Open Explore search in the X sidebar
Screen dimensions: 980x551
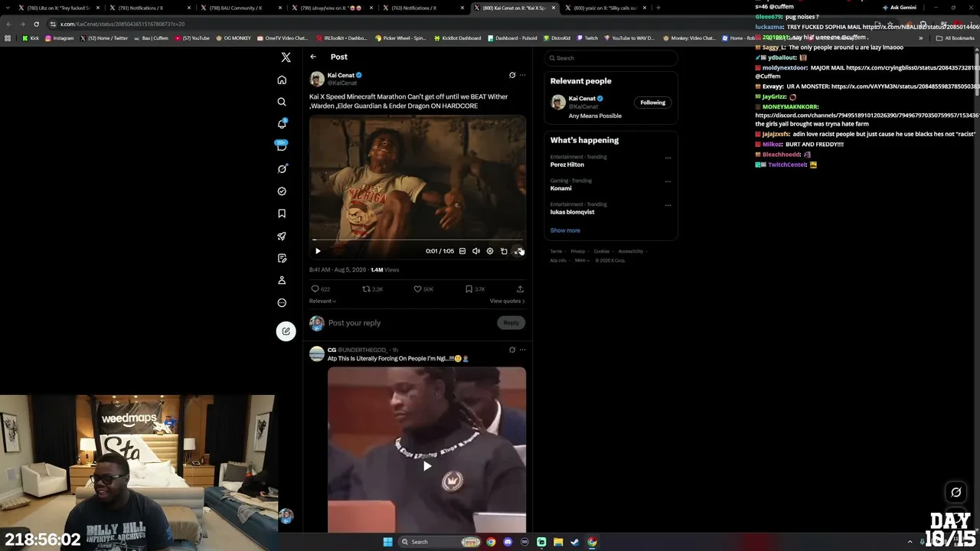pyautogui.click(x=282, y=102)
